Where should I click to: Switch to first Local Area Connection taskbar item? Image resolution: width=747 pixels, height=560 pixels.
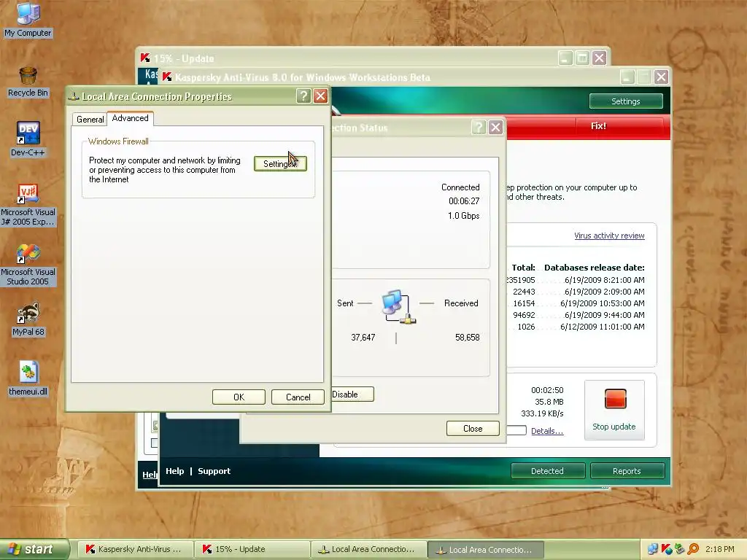coord(369,549)
